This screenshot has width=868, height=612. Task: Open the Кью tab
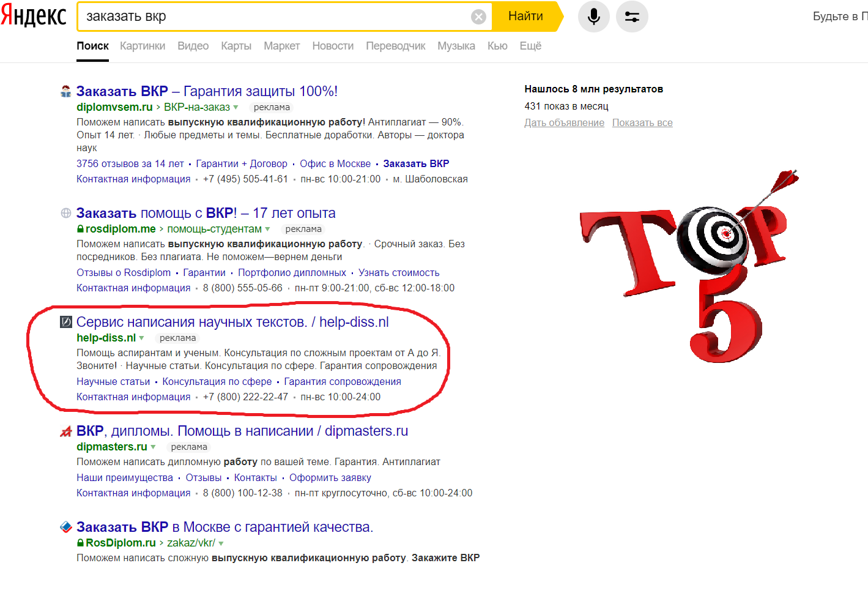[497, 46]
